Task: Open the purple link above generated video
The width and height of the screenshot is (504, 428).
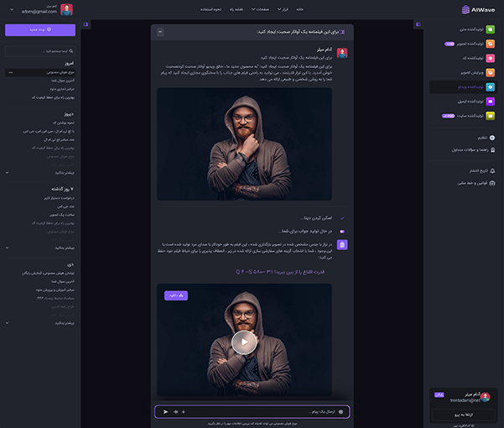Action: tap(280, 272)
